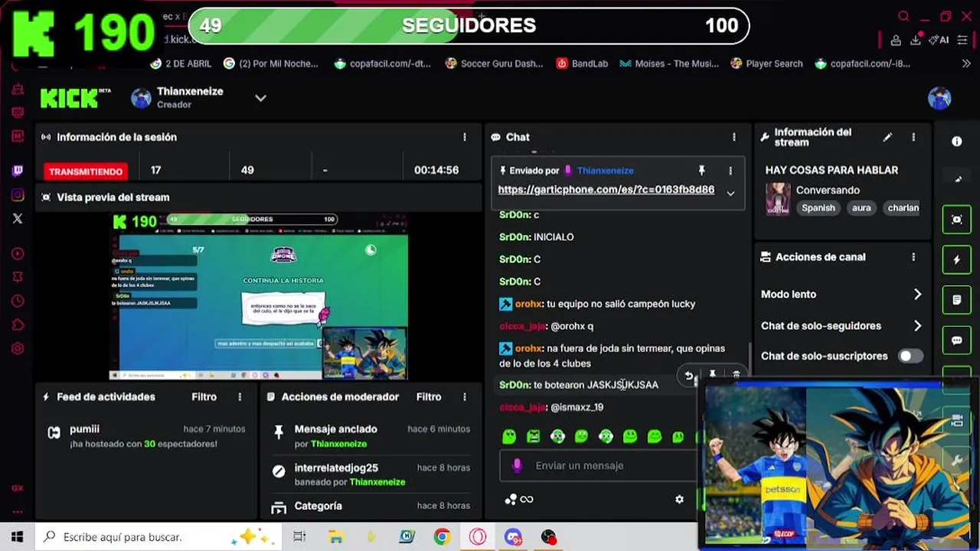Click the aura stream tag

861,207
